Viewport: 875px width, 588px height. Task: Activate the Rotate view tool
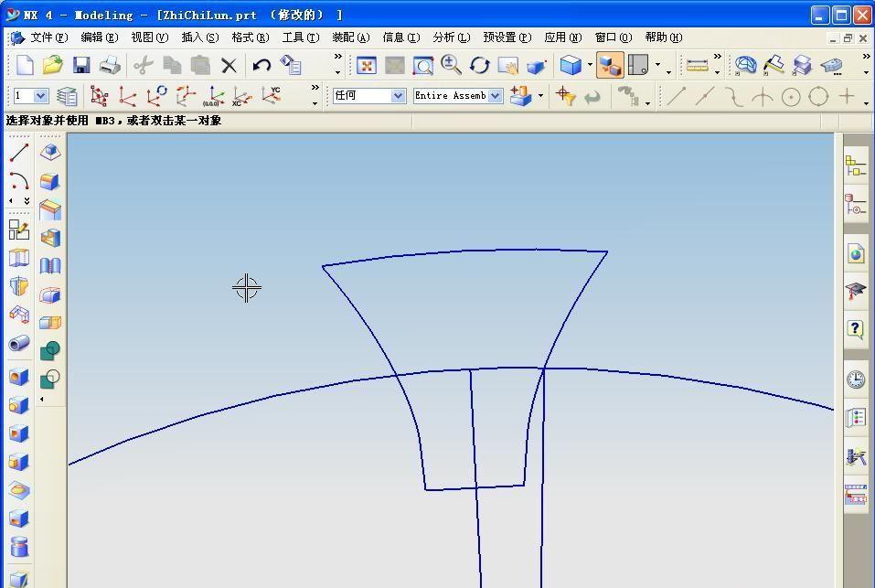(x=480, y=65)
